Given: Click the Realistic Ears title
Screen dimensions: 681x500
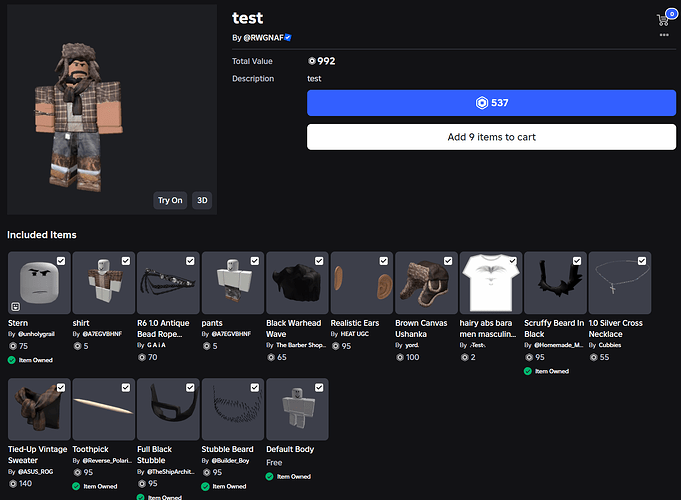Looking at the screenshot, I should click(355, 323).
